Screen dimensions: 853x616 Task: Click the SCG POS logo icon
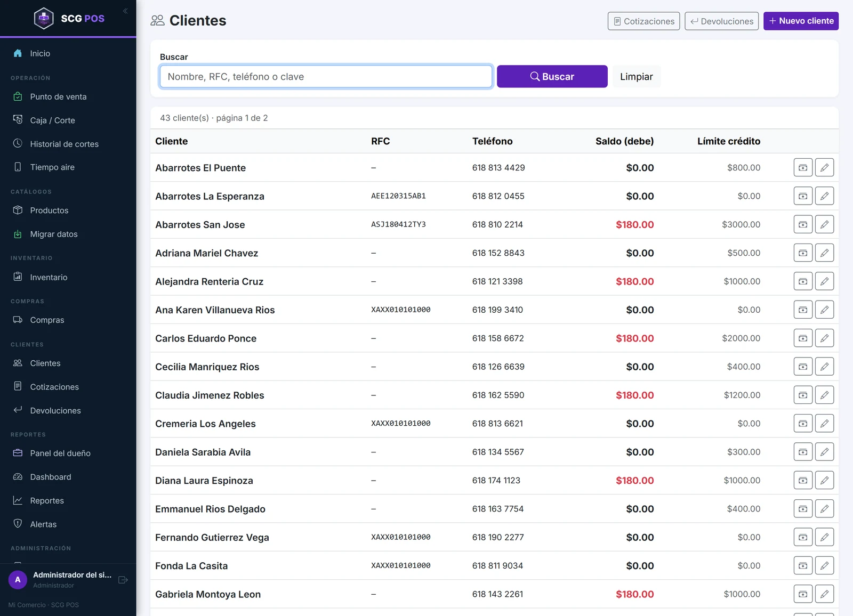tap(44, 18)
